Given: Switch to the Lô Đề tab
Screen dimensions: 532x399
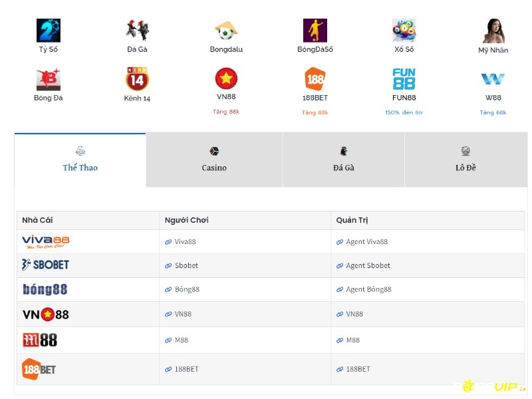Looking at the screenshot, I should tap(465, 160).
